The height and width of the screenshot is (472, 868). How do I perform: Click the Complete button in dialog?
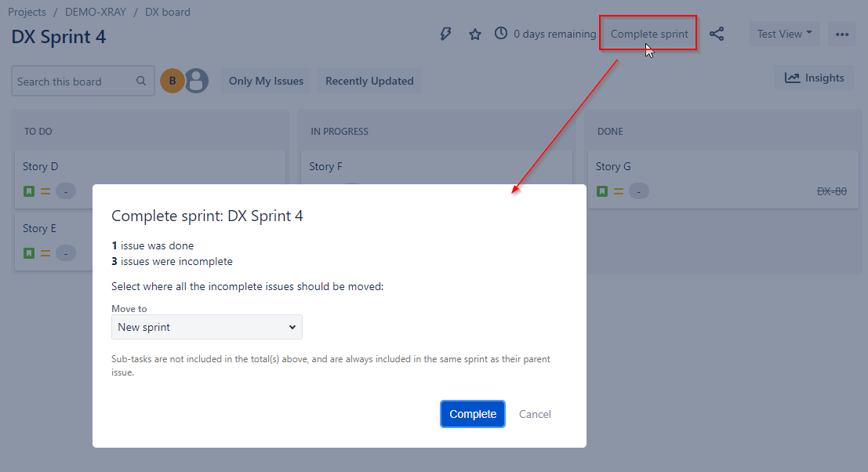[473, 414]
